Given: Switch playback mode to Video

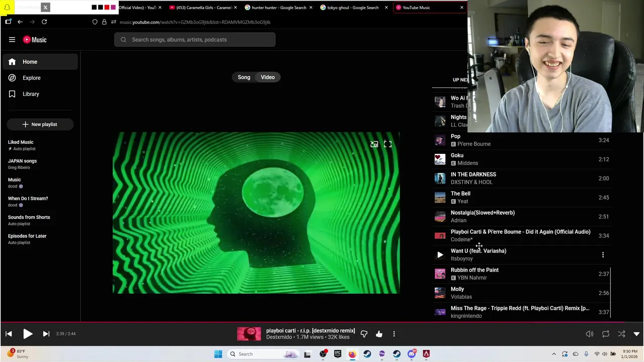Looking at the screenshot, I should pos(268,77).
